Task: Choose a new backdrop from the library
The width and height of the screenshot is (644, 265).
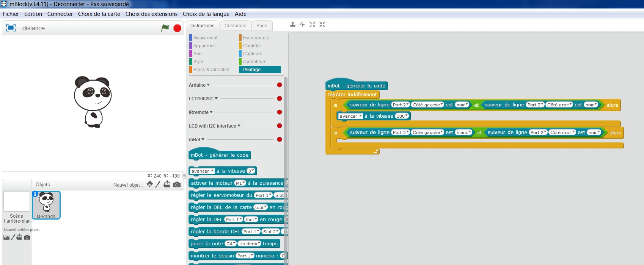Action: point(6,237)
